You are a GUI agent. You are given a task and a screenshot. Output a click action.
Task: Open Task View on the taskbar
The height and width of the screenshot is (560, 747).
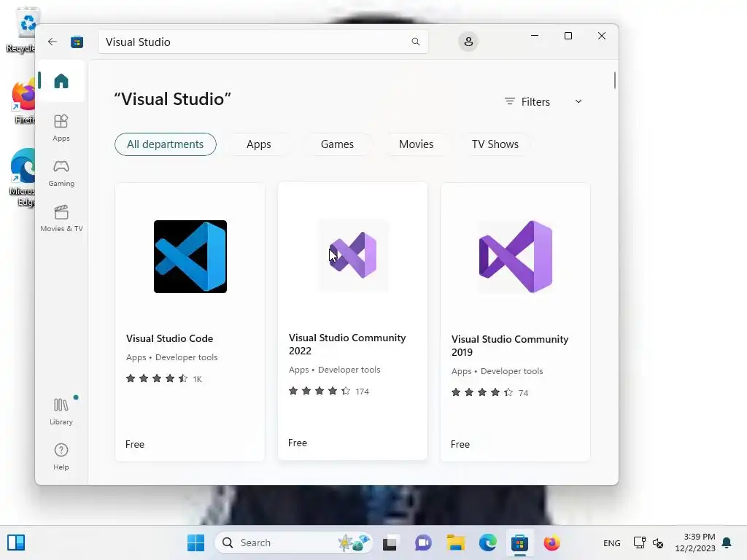390,542
